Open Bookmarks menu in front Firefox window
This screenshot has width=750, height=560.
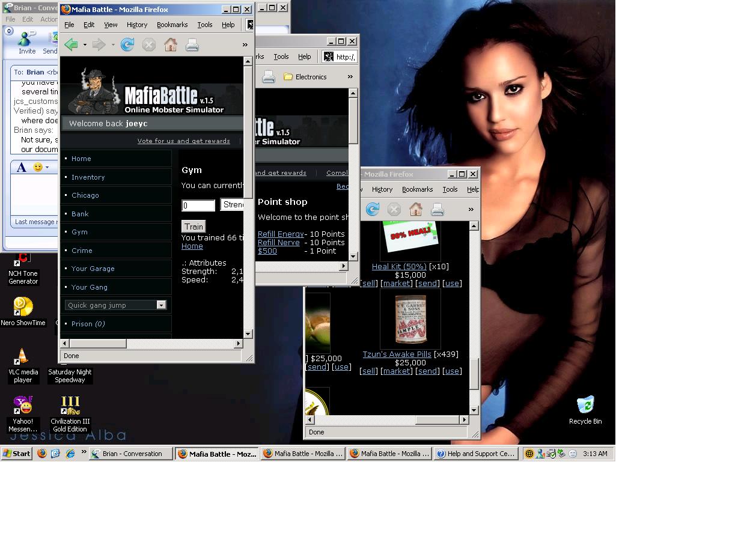(172, 25)
